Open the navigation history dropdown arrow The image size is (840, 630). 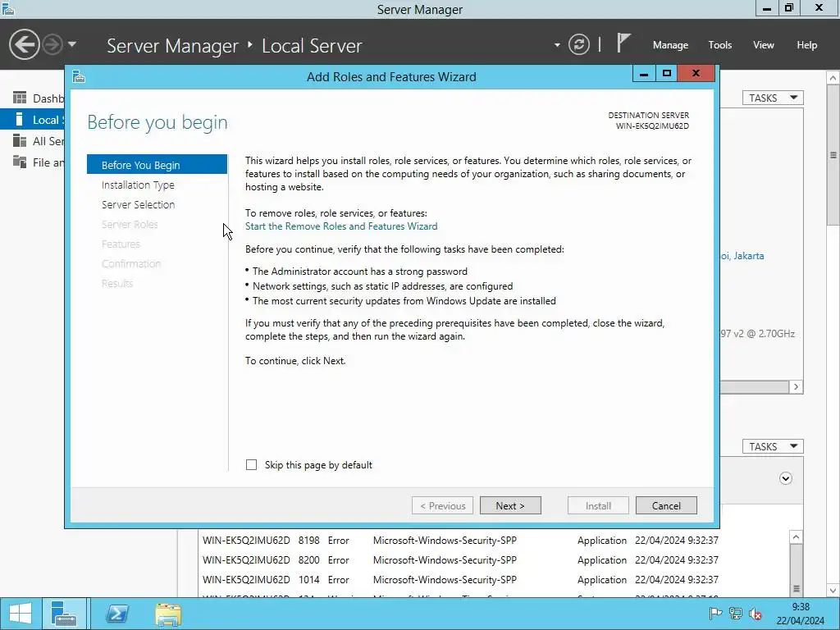[72, 44]
